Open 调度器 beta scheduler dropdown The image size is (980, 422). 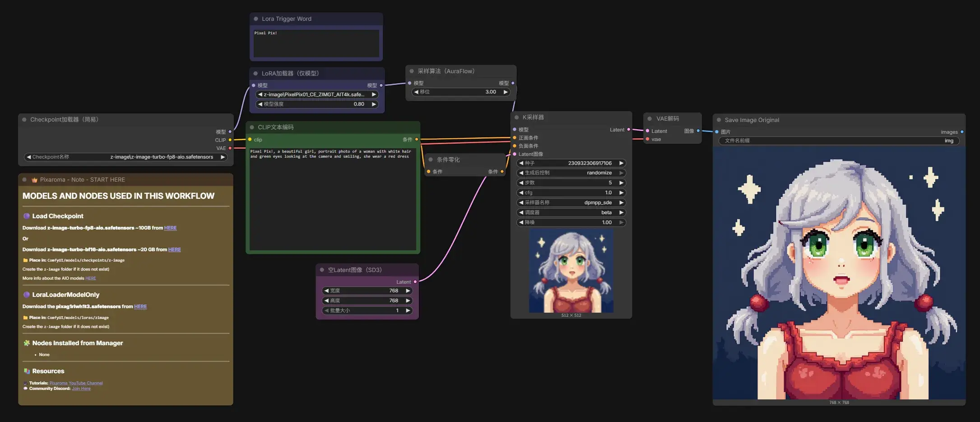(571, 213)
